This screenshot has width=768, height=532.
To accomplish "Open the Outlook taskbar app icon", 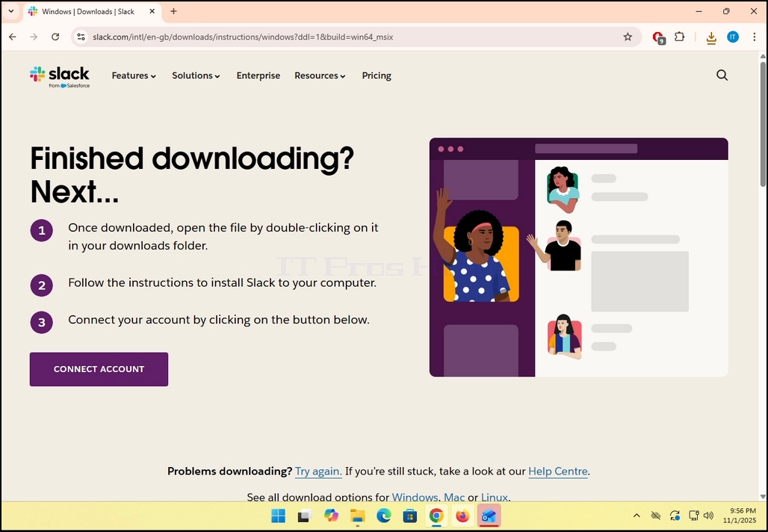I will (x=489, y=516).
